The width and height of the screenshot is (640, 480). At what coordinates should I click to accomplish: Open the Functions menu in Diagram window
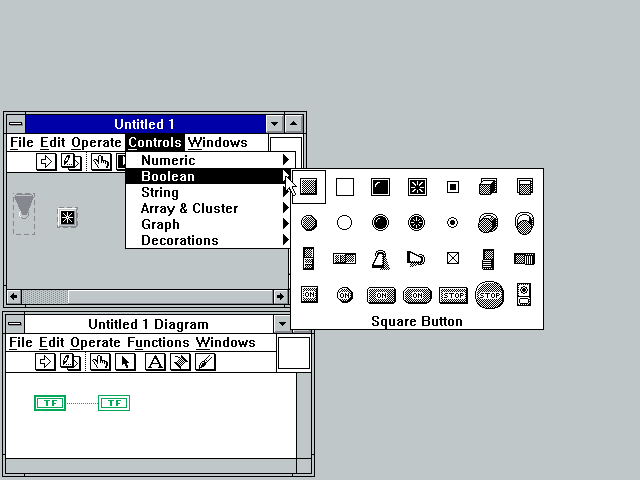coord(158,342)
